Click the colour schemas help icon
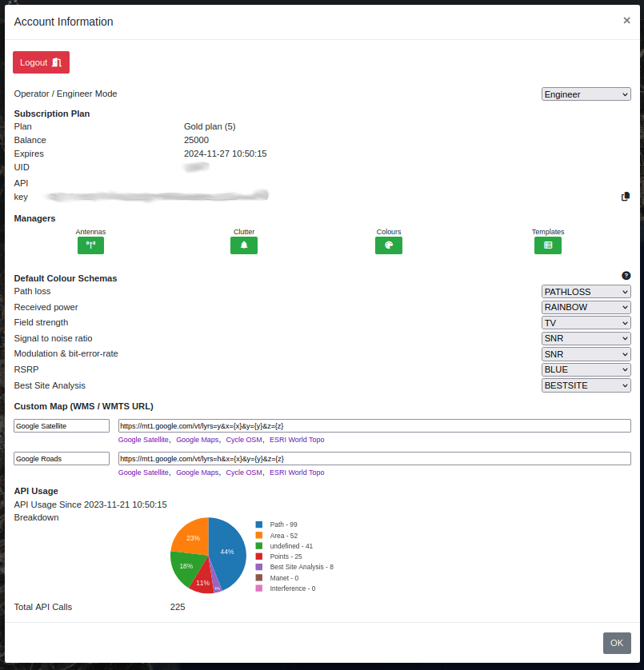644x670 pixels. [626, 275]
